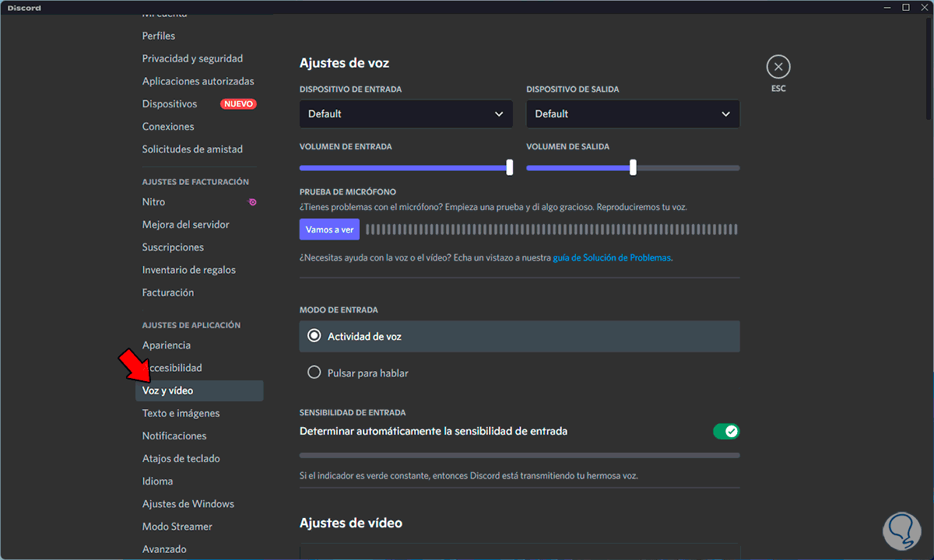Open Aplicaciones autorizadas section

coord(199,81)
